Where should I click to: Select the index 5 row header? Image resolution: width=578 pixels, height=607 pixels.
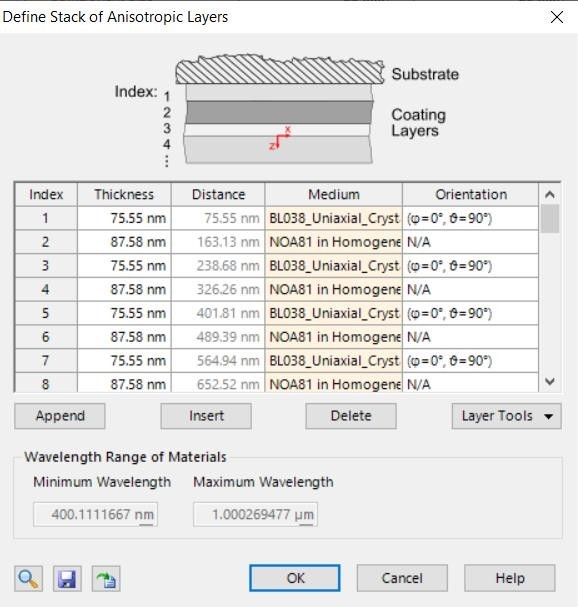point(46,313)
